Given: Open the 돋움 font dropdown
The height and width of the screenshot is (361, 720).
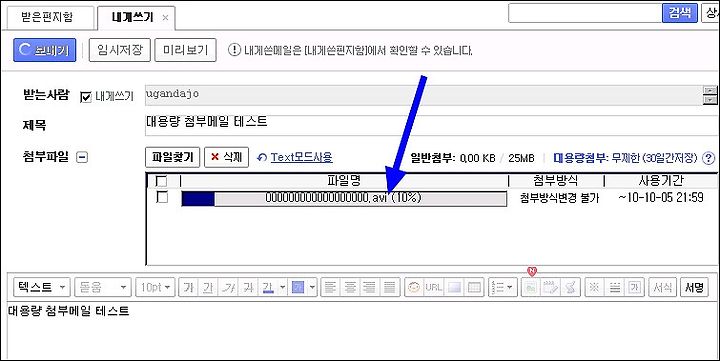Looking at the screenshot, I should tap(103, 288).
